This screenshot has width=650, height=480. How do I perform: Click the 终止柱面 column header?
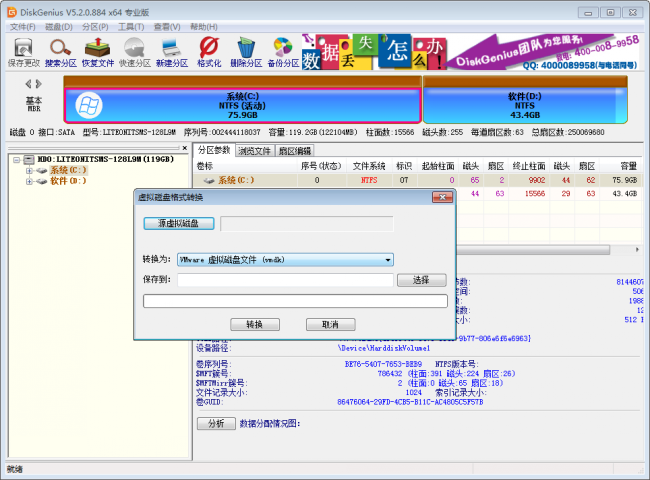click(529, 166)
